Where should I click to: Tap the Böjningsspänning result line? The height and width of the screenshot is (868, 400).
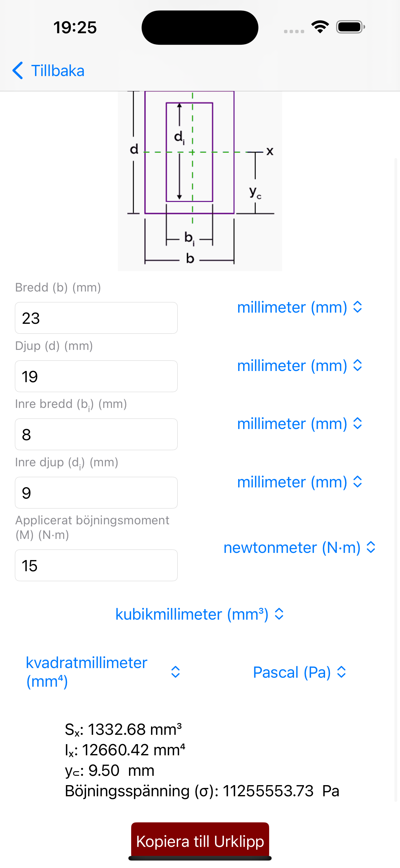[202, 791]
